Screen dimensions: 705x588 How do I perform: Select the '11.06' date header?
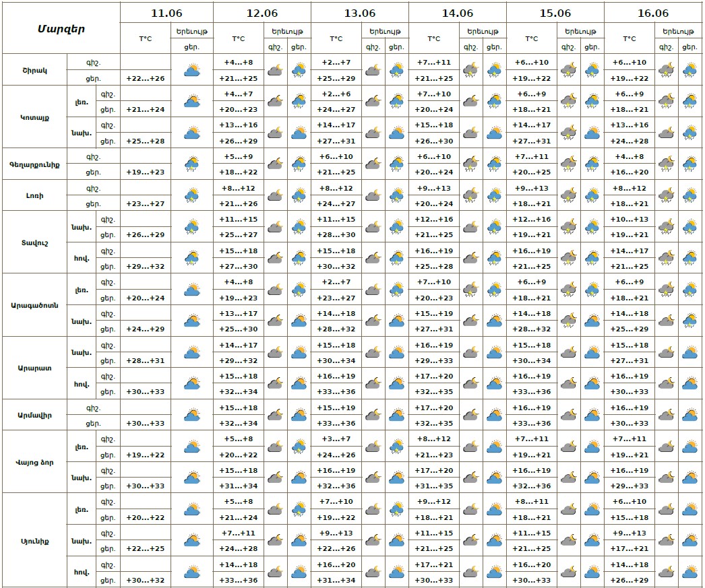[x=166, y=13]
